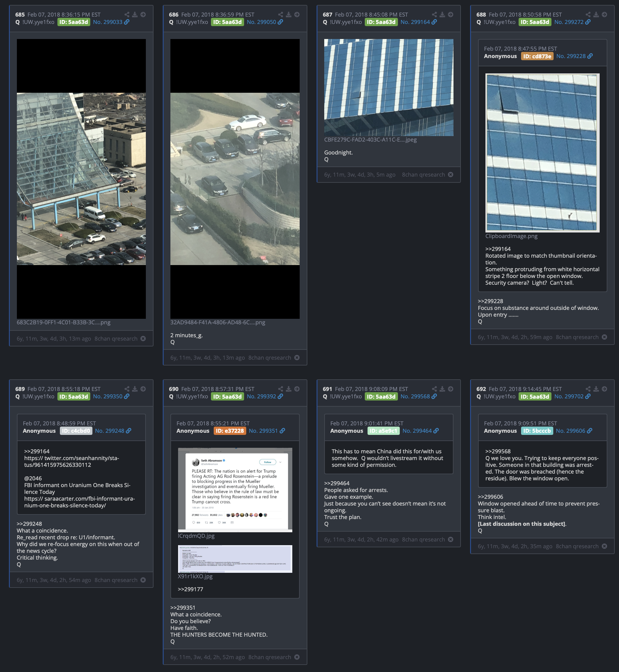Open quoted post link No. 299606
Image resolution: width=619 pixels, height=672 pixels.
click(x=574, y=431)
